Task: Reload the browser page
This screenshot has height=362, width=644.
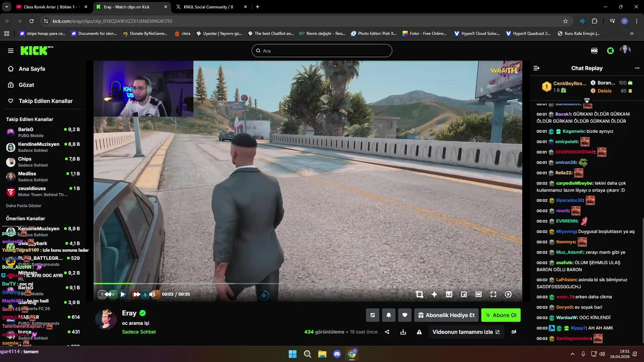Action: (31, 21)
